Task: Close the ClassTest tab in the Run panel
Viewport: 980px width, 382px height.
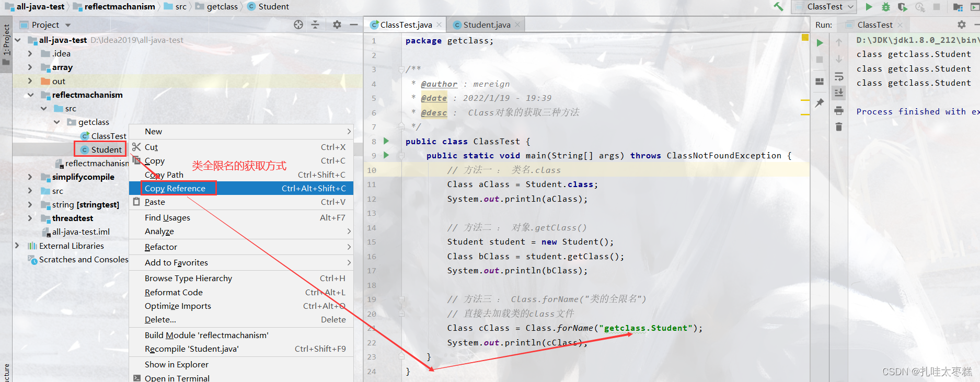Action: point(900,25)
